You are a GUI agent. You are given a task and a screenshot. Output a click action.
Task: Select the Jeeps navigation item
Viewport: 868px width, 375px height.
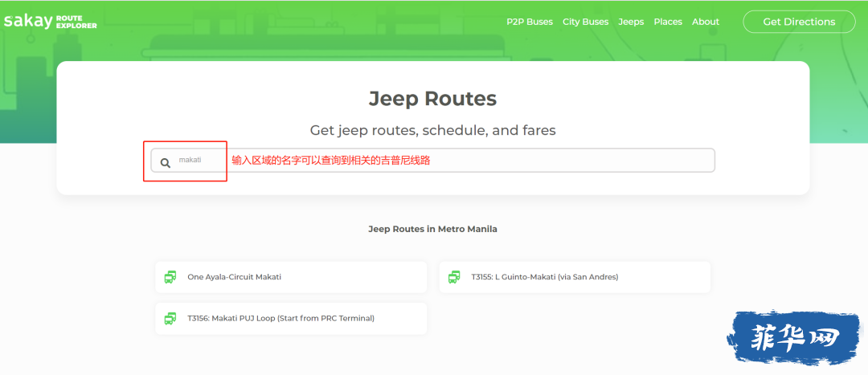[x=631, y=22]
